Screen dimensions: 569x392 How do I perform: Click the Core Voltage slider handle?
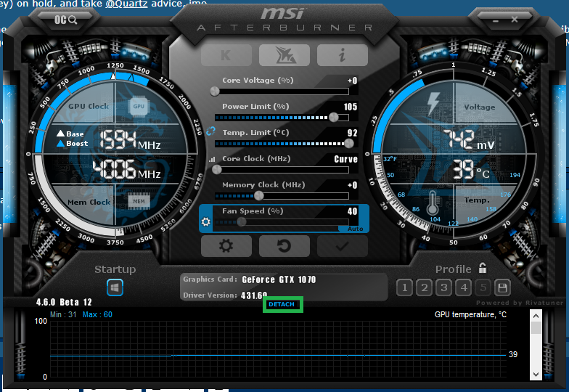tap(215, 91)
